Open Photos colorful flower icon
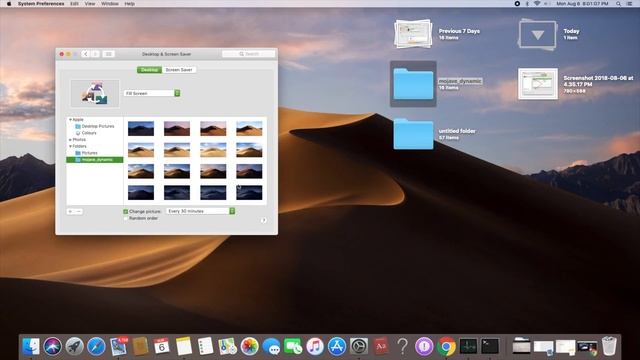The width and height of the screenshot is (640, 360). pyautogui.click(x=249, y=346)
